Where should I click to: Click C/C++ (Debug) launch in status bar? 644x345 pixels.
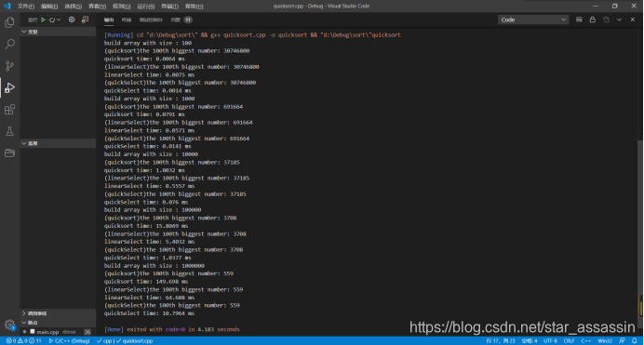(x=69, y=341)
